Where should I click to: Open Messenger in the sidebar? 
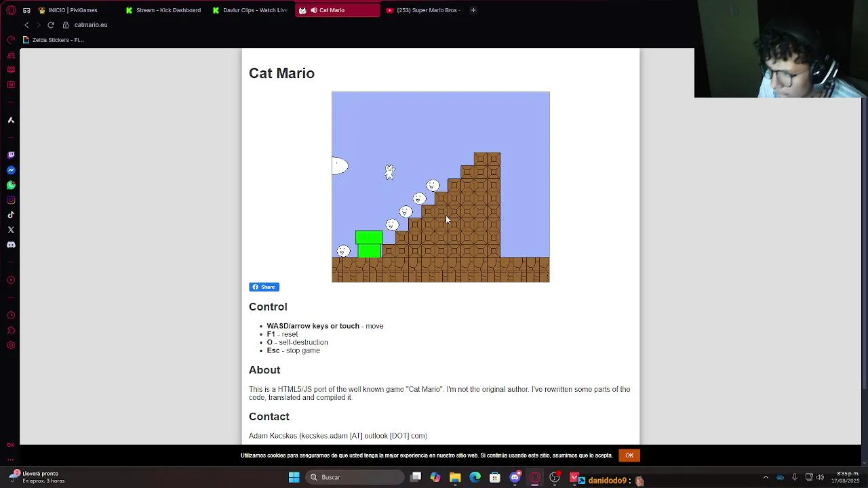click(x=11, y=170)
